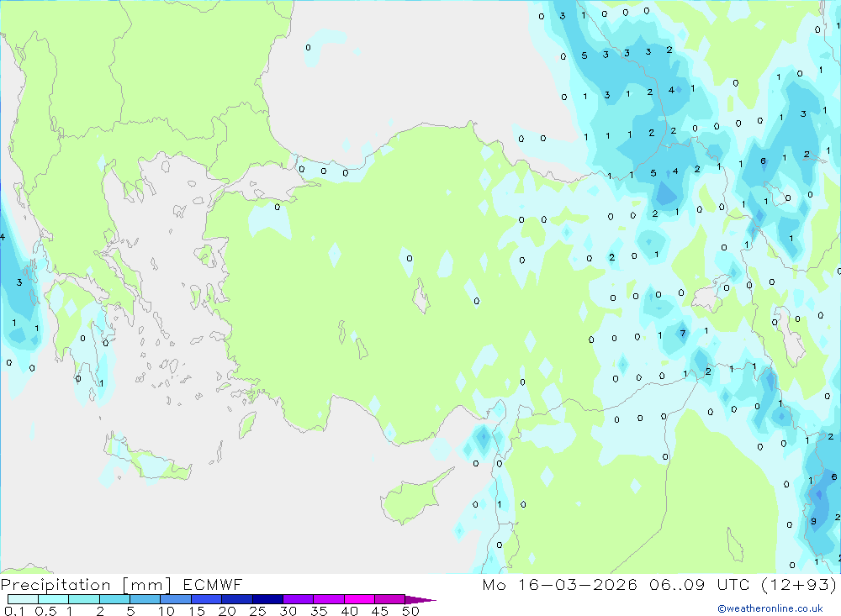Click the '25' legend label
The image size is (841, 616).
257,611
